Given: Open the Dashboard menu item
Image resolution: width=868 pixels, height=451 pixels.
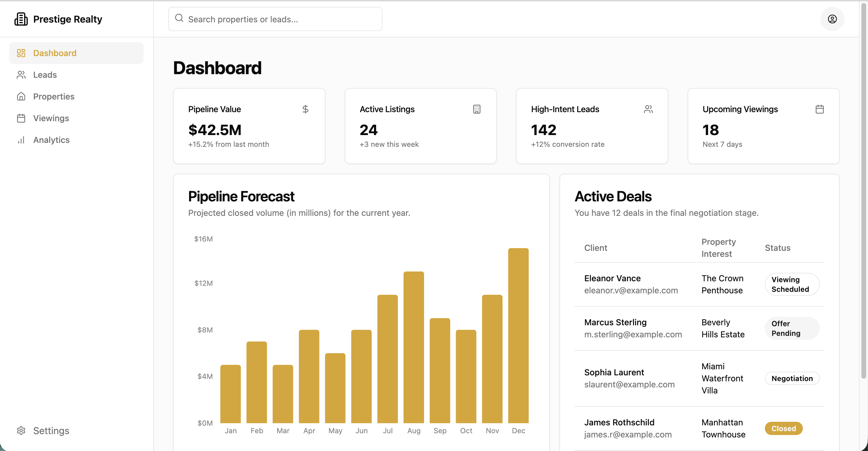Looking at the screenshot, I should (x=76, y=53).
